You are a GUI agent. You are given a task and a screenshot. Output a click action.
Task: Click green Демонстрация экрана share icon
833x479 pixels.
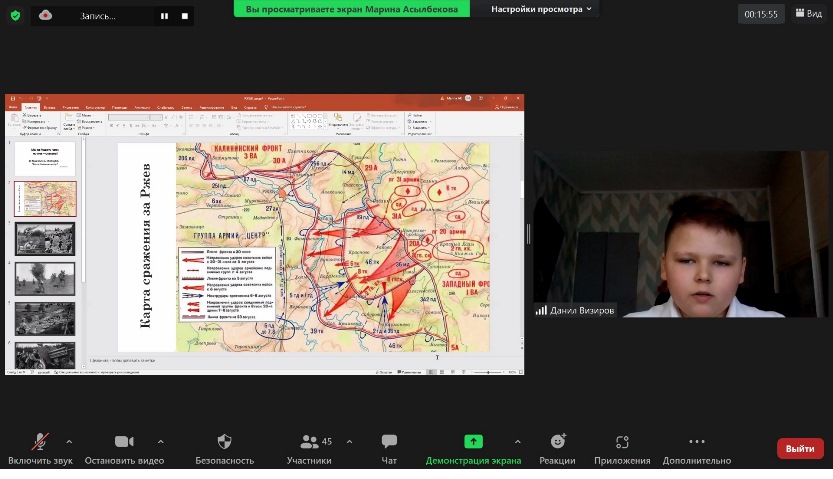click(x=473, y=442)
